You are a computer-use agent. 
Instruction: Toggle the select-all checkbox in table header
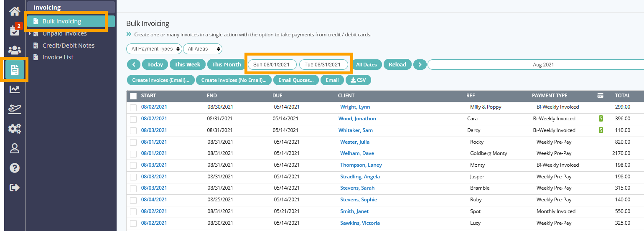pos(133,96)
